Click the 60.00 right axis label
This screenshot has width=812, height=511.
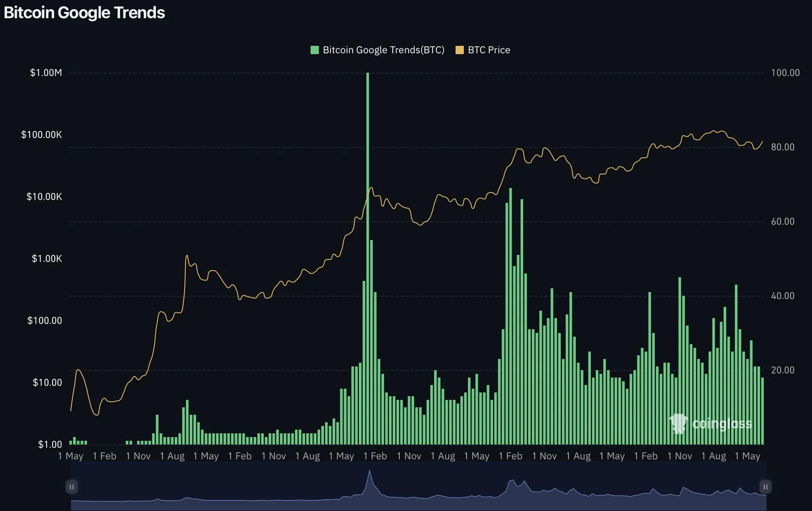tap(783, 221)
